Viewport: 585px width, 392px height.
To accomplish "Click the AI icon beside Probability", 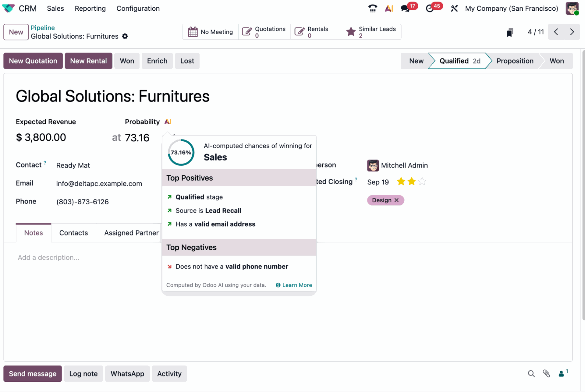I will 168,122.
